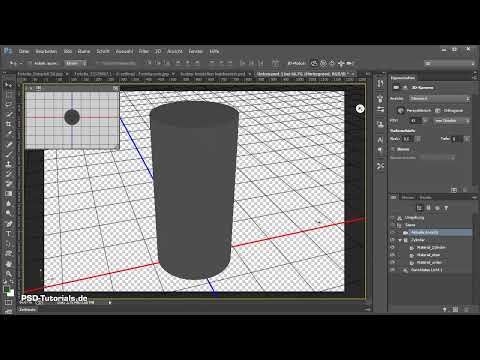Viewport: 480px width, 360px height.
Task: Open the Character panel icon in dock
Action: tap(380, 140)
